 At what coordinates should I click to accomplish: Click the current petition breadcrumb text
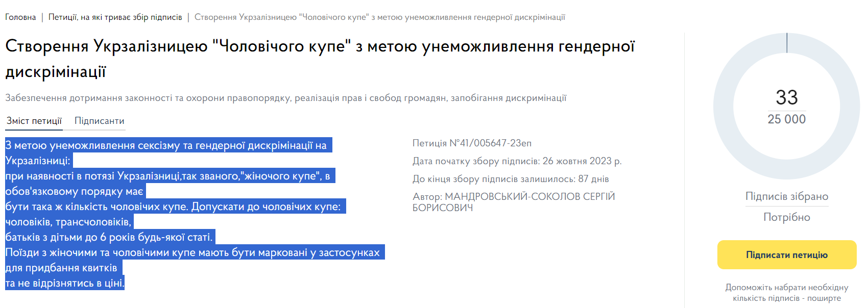[379, 17]
